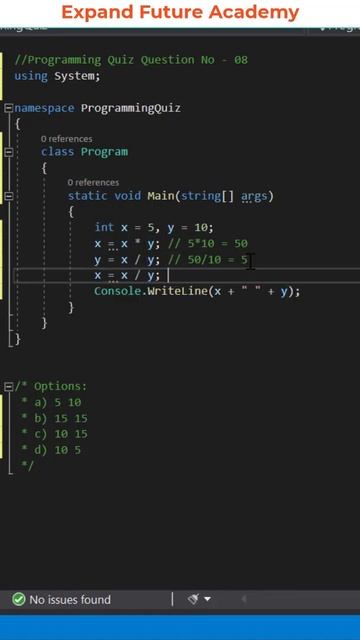Click the 'Expand Future Academy' title
The image size is (360, 640).
180,13
